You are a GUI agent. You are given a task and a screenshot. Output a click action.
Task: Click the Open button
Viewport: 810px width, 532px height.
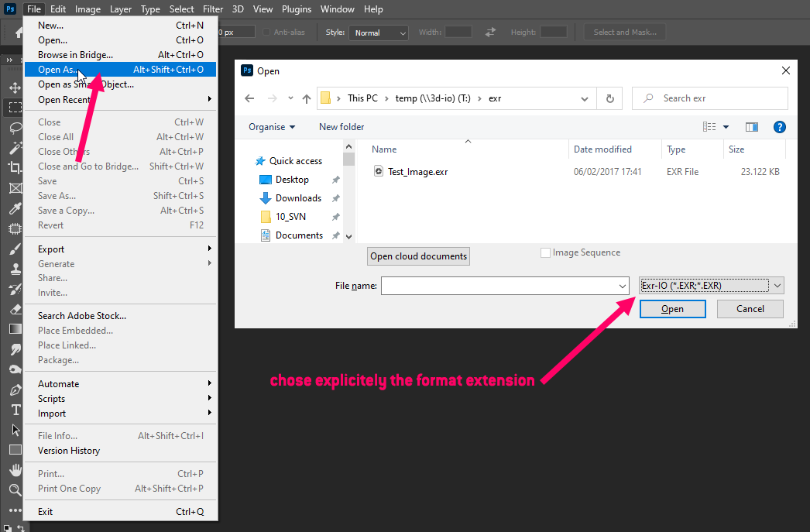click(x=673, y=309)
